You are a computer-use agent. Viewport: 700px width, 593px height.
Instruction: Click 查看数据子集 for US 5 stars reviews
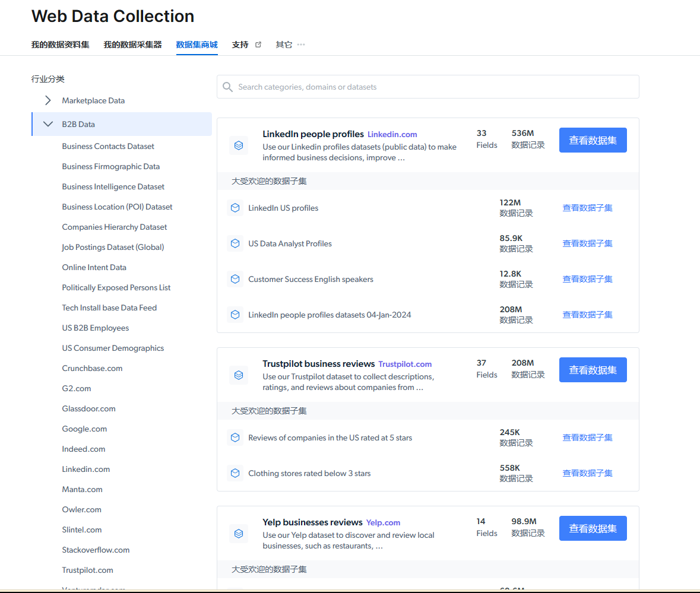[587, 437]
